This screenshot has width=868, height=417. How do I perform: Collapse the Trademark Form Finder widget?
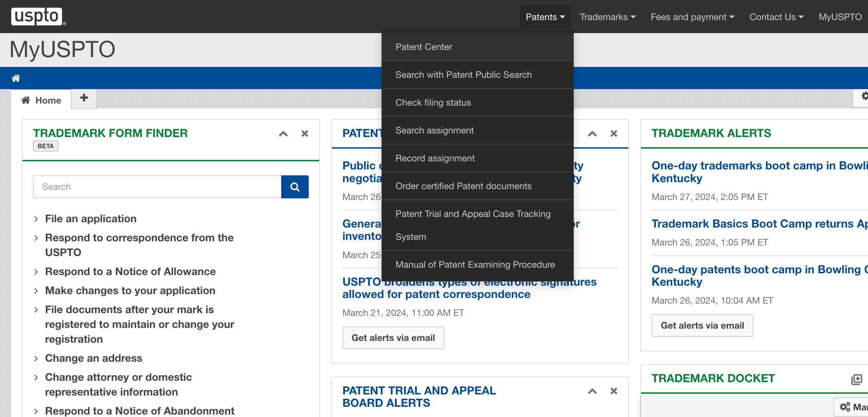point(283,134)
